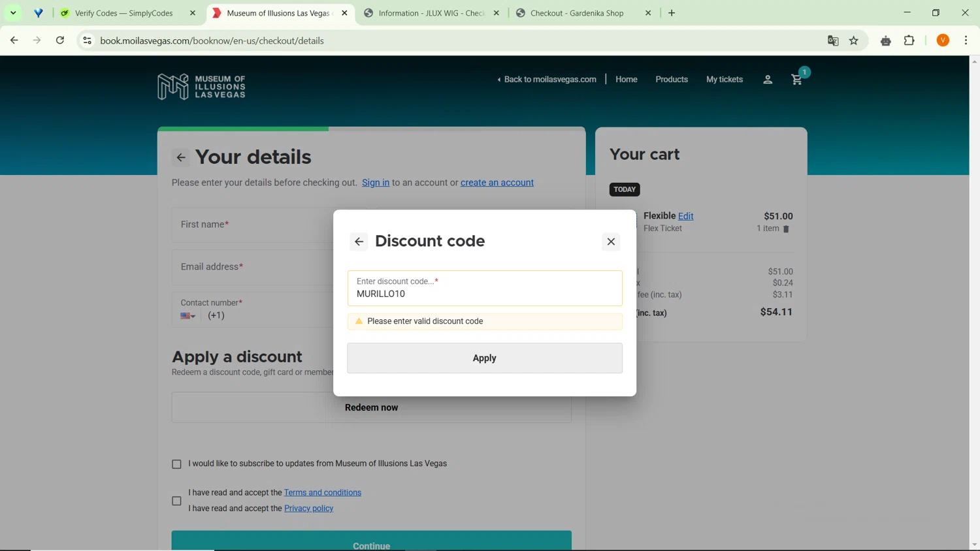Click the back arrow in Discount code dialog
The height and width of the screenshot is (551, 980).
pos(359,242)
